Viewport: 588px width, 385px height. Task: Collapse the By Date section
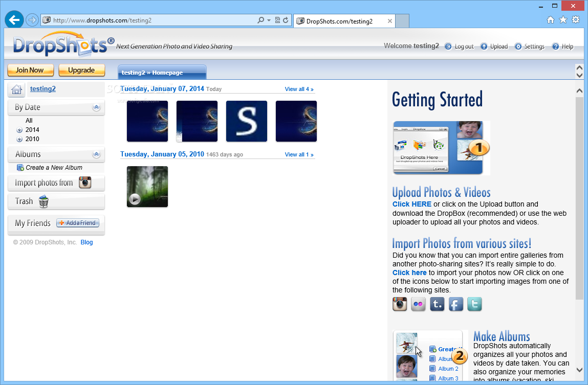coord(96,107)
